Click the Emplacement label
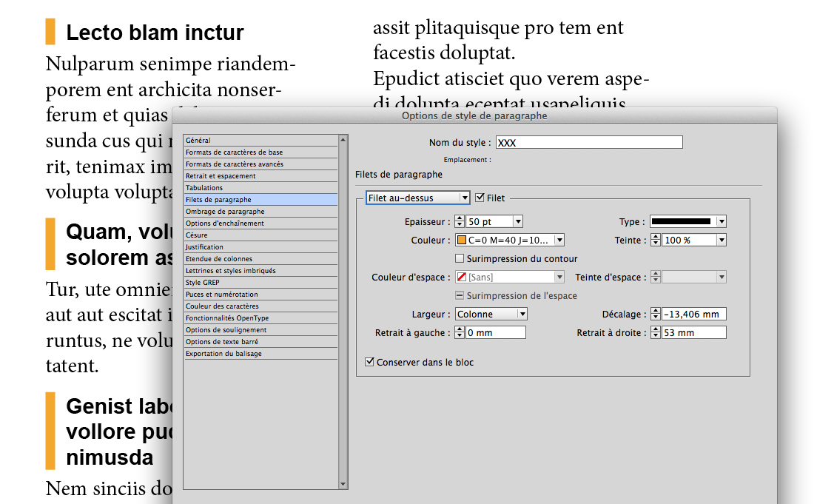817x504 pixels. [468, 160]
